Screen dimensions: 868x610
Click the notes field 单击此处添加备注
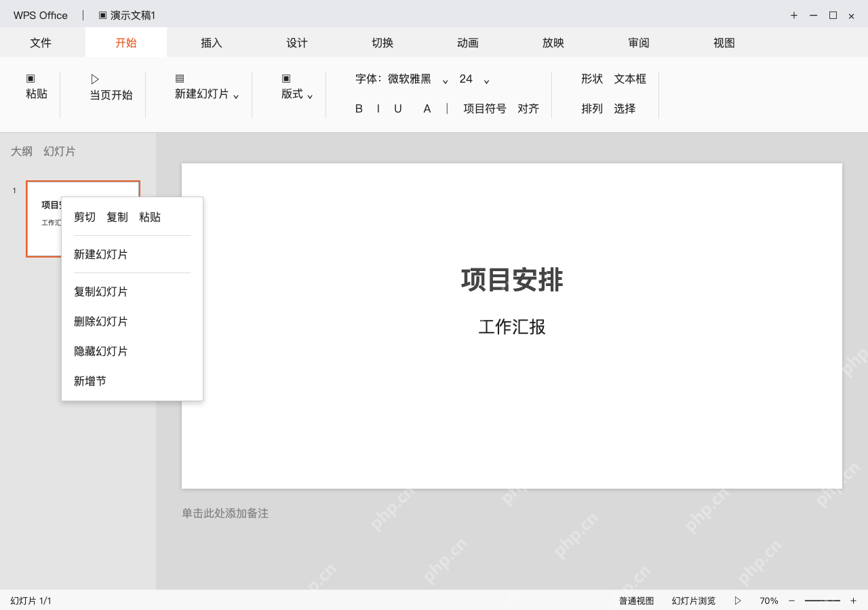pyautogui.click(x=225, y=513)
